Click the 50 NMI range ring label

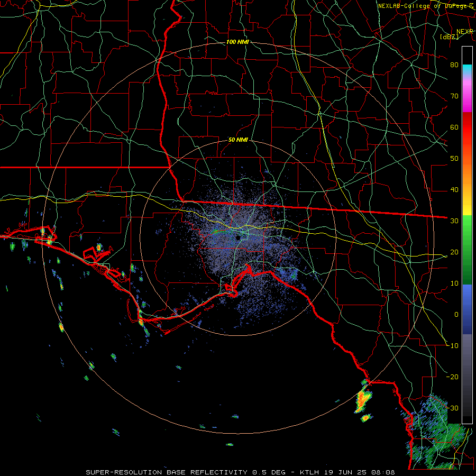coord(238,140)
